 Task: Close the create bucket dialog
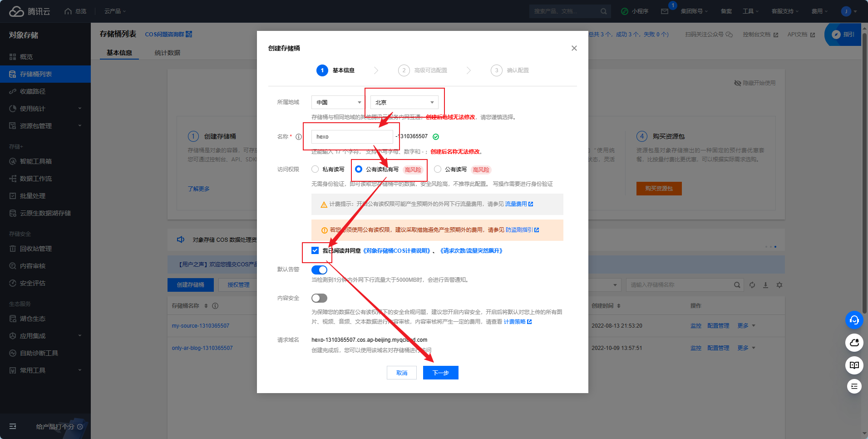[x=574, y=48]
